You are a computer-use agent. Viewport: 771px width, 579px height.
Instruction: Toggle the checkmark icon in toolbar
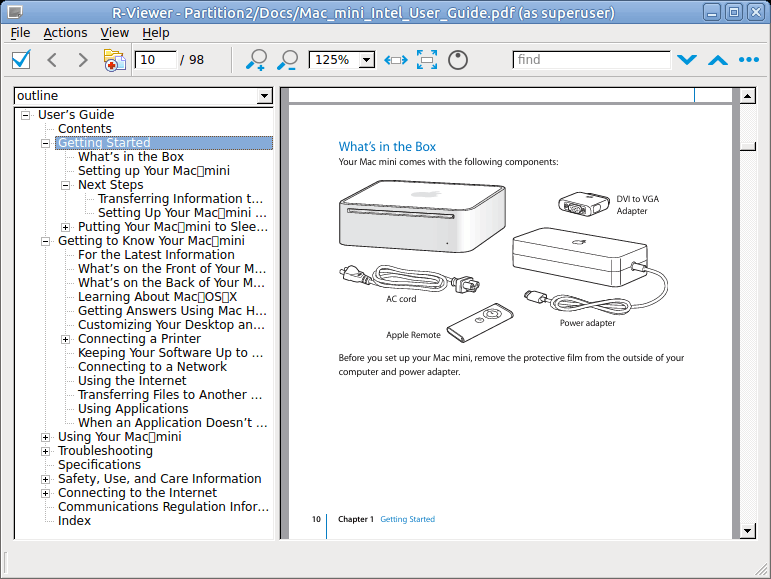(21, 60)
